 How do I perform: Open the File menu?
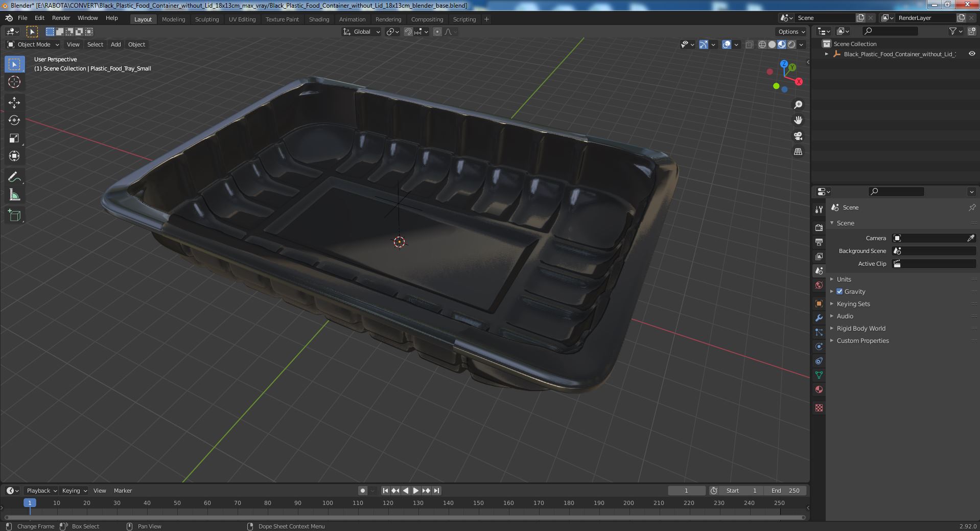22,18
